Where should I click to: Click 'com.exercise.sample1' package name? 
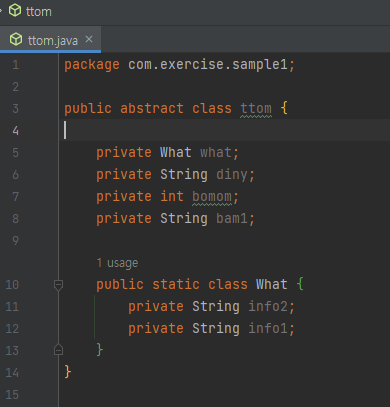[208, 65]
